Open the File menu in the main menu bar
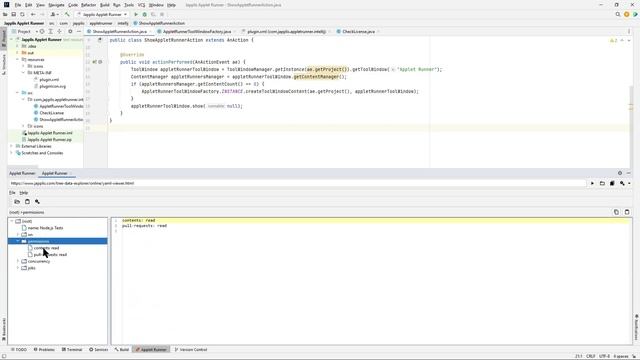Viewport: 640px width, 360px height. [18, 5]
